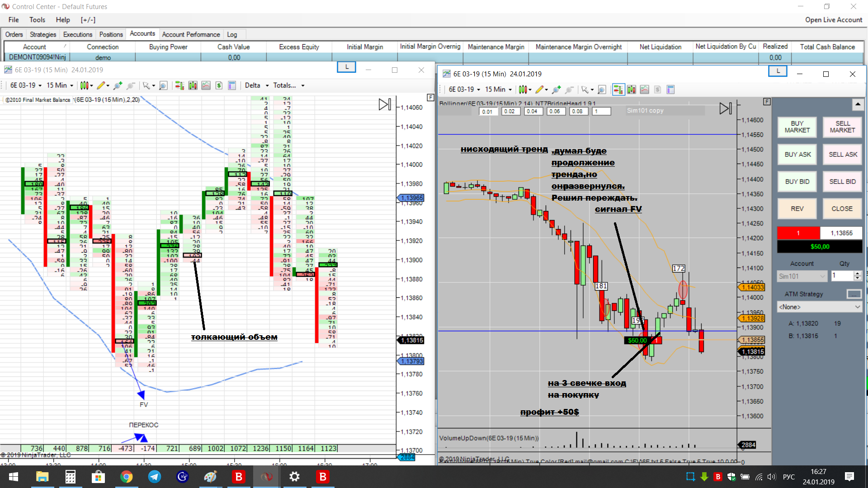Open the ATM Strategy None dropdown
The width and height of the screenshot is (868, 488).
(x=819, y=307)
